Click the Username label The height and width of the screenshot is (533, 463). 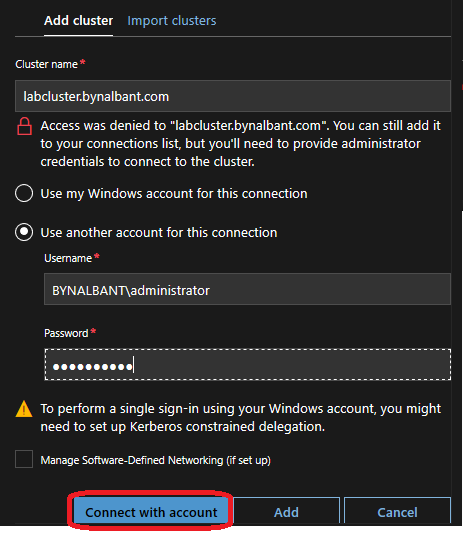click(x=68, y=258)
